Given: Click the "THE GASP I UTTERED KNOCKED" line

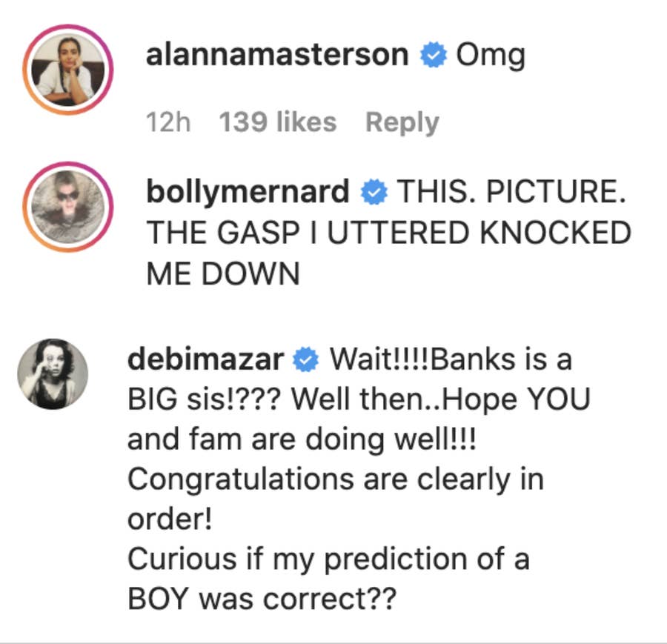Looking at the screenshot, I should tap(388, 234).
